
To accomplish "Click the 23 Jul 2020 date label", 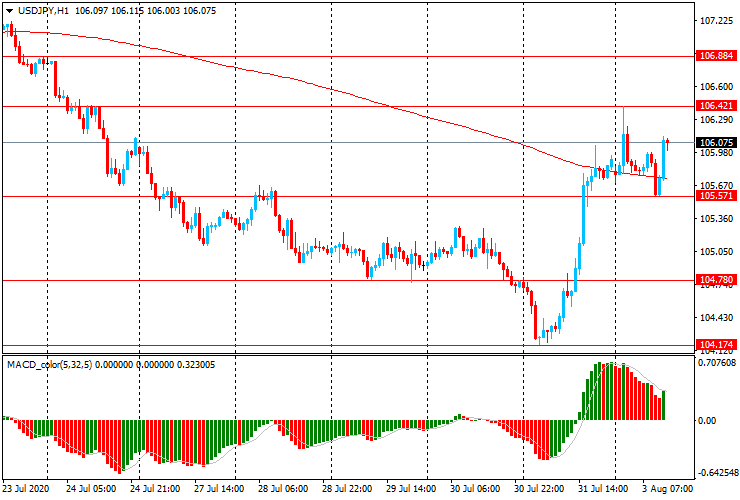I will pos(25,489).
